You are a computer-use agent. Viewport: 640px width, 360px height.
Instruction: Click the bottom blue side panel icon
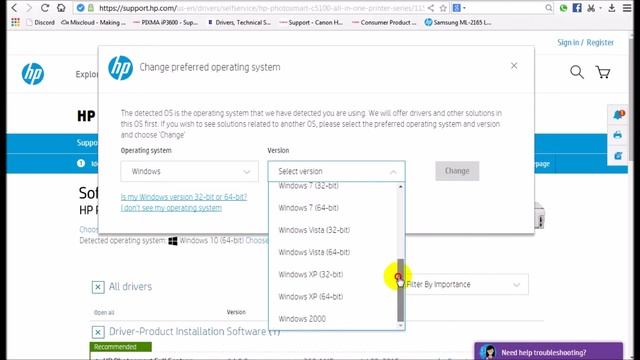click(x=618, y=156)
